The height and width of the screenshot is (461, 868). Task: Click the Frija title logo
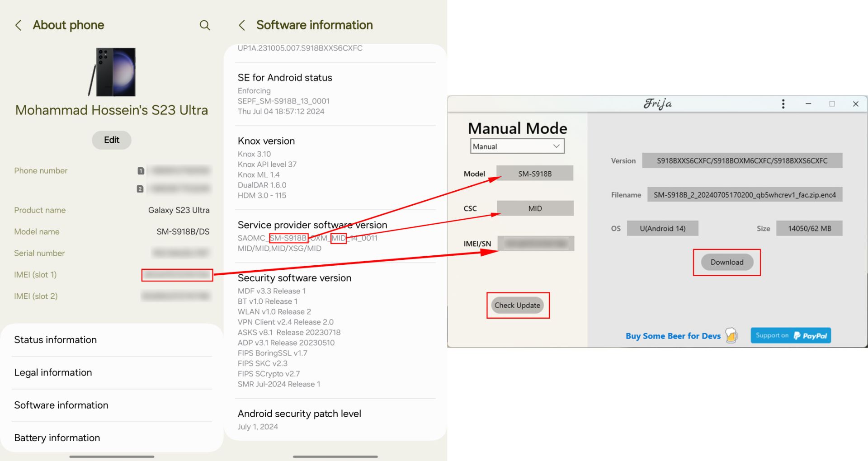[x=658, y=104]
